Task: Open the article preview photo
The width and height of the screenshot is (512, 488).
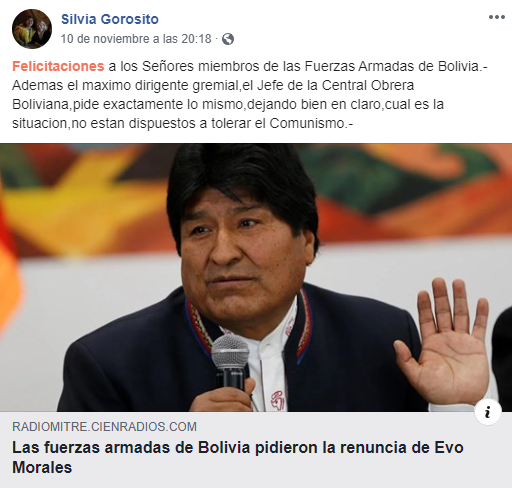Action: pyautogui.click(x=256, y=277)
